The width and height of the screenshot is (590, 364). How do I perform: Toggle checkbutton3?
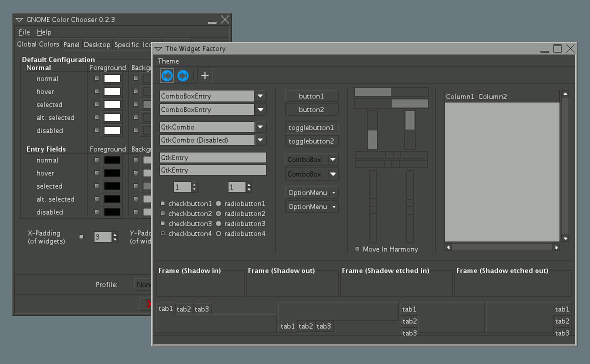pyautogui.click(x=163, y=223)
